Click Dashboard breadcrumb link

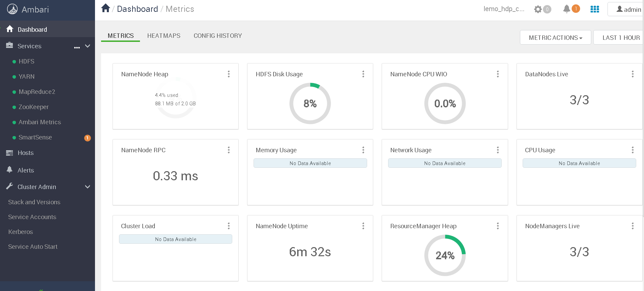(137, 9)
